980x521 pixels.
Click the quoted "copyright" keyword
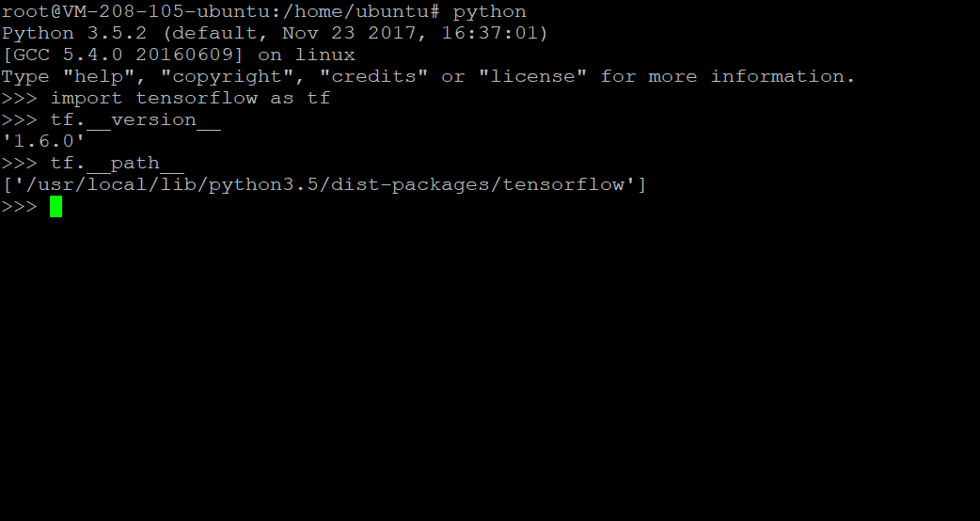pyautogui.click(x=233, y=77)
